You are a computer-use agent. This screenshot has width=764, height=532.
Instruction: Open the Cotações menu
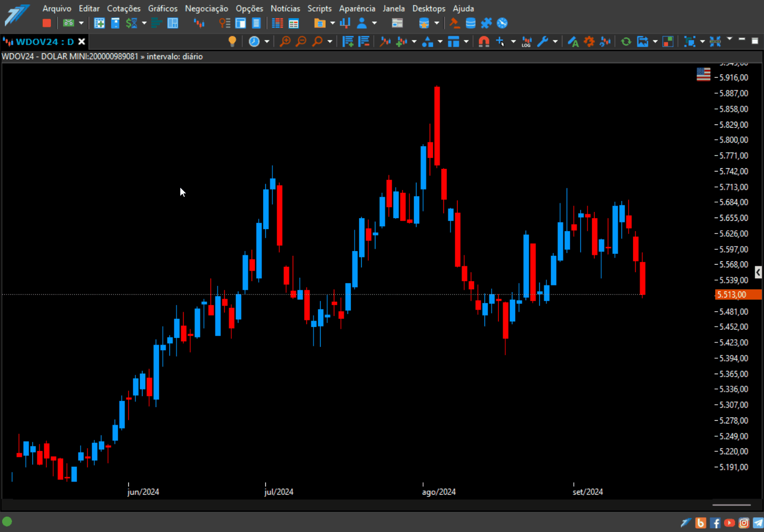coord(124,8)
